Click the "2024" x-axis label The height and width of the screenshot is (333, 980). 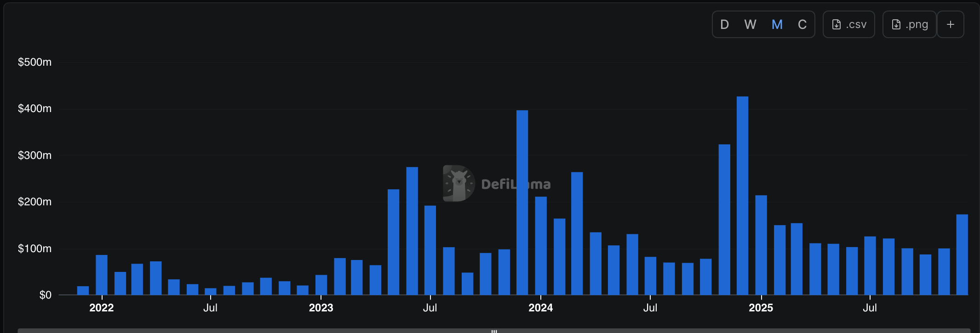[541, 308]
